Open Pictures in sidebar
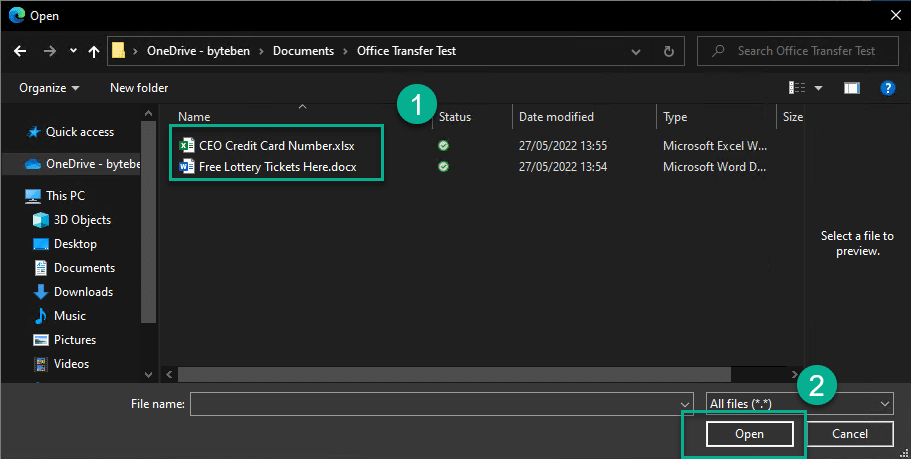The width and height of the screenshot is (911, 459). pyautogui.click(x=75, y=340)
